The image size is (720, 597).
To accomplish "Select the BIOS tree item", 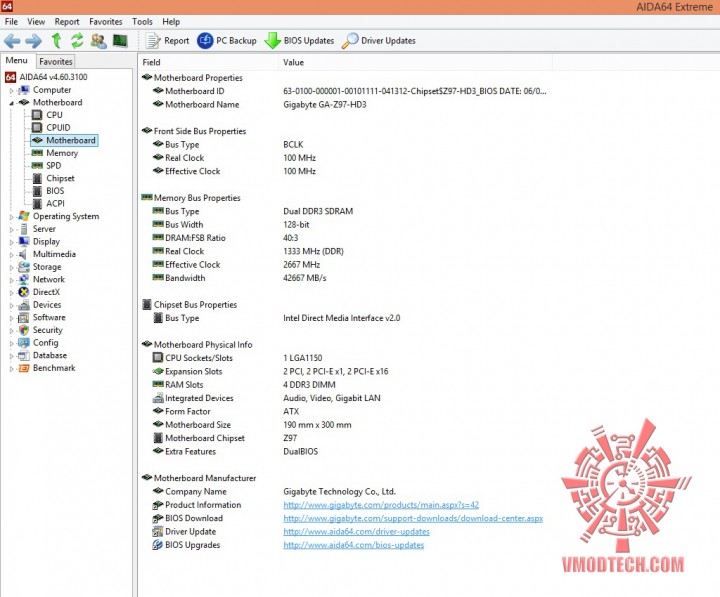I will coord(48,191).
